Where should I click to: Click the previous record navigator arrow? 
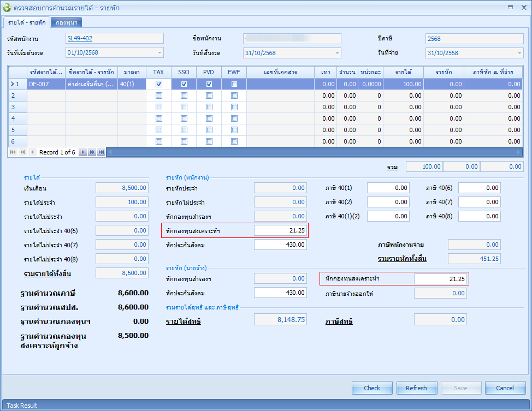[32, 152]
